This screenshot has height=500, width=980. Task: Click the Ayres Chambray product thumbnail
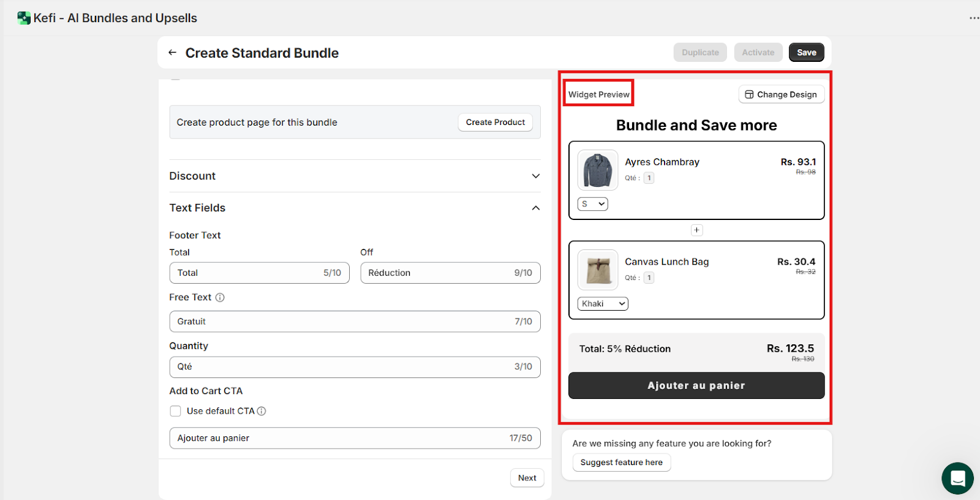[597, 170]
